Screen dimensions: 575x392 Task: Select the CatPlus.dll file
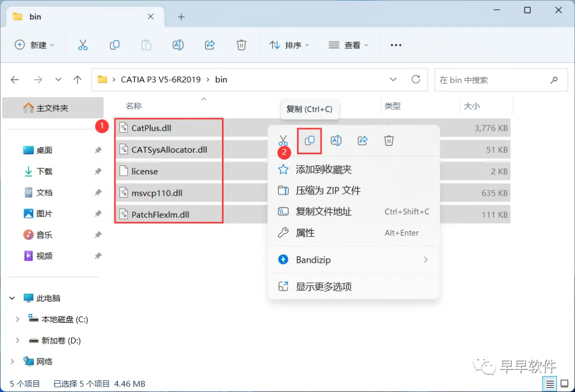[x=151, y=128]
